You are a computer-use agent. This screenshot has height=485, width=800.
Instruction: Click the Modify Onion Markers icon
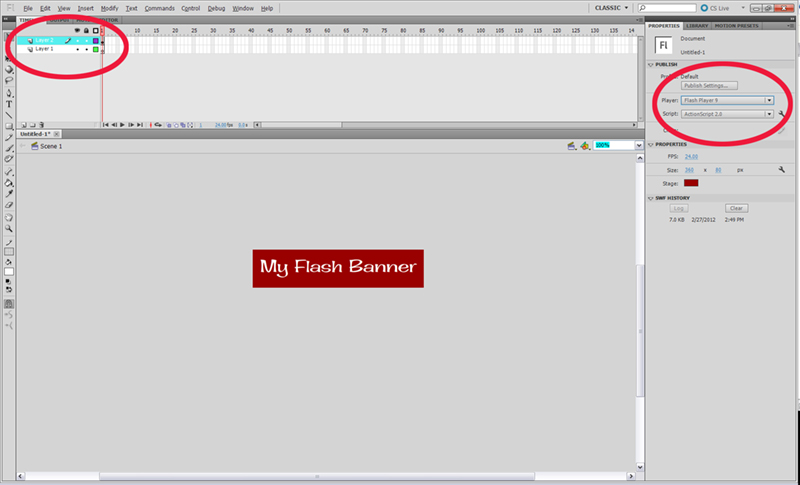pyautogui.click(x=190, y=125)
